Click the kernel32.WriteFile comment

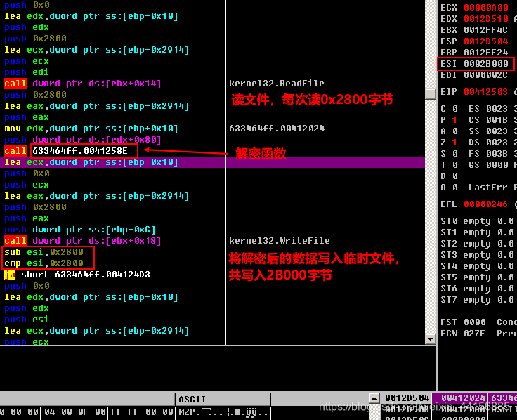coord(280,241)
